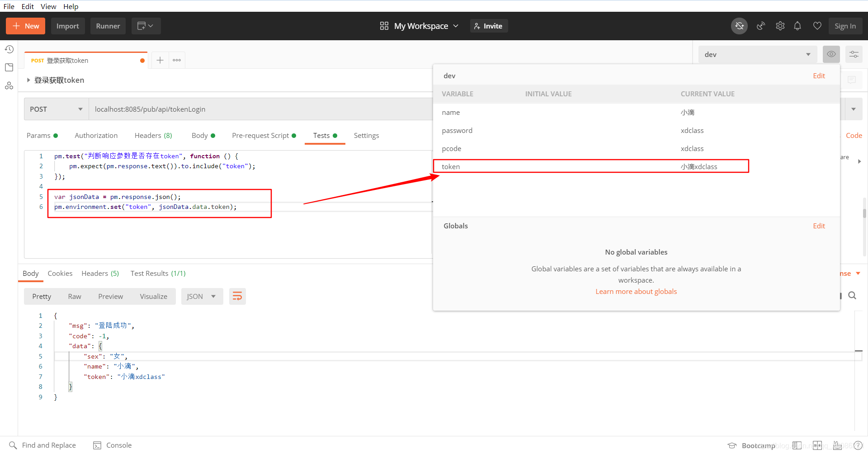Edit the Globals variables

tap(819, 226)
